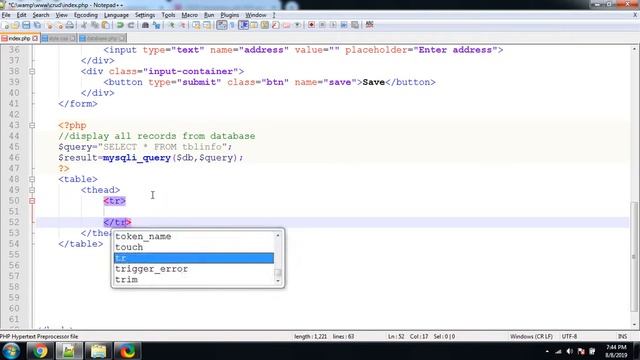
Task: Run macro multiple times icon
Action: click(344, 25)
